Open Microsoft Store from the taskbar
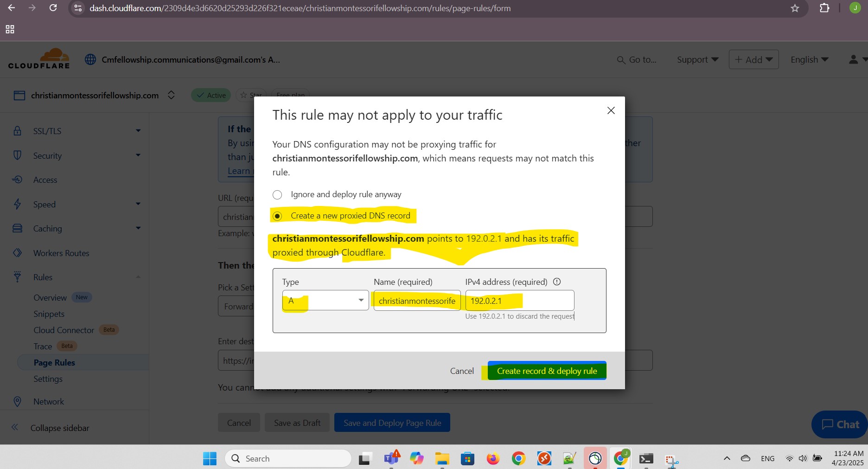 point(467,458)
